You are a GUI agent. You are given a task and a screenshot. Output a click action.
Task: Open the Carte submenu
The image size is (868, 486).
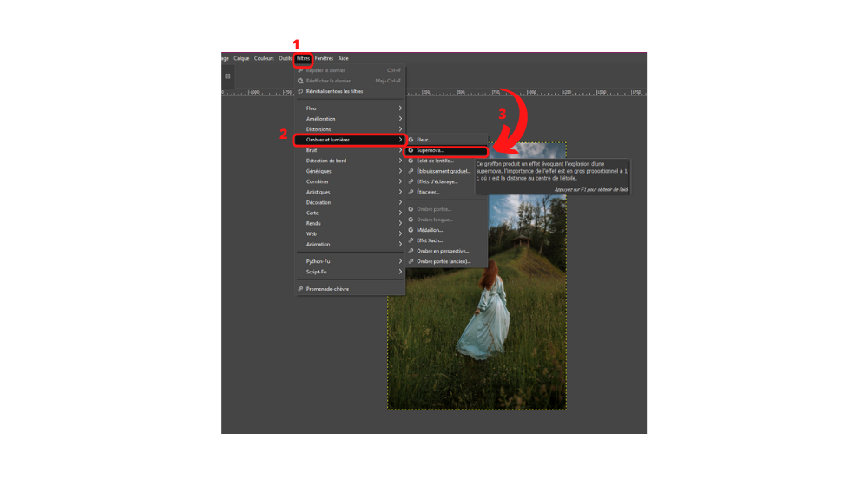(x=350, y=213)
